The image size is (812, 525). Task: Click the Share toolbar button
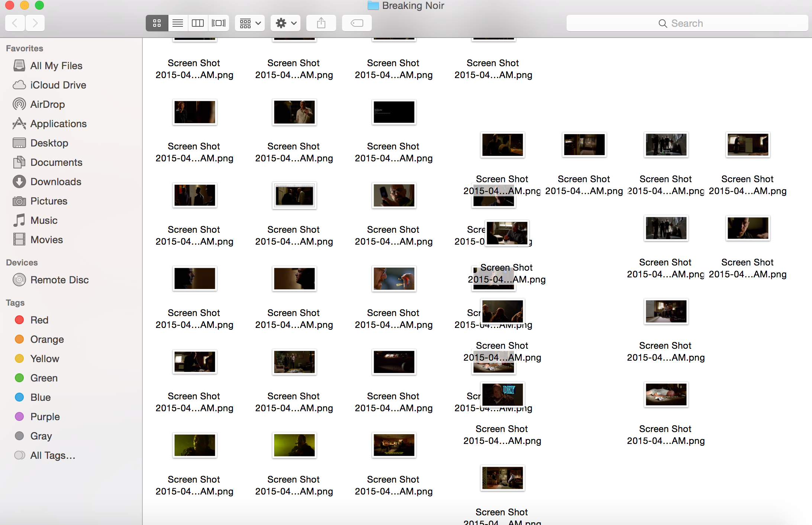(x=321, y=23)
